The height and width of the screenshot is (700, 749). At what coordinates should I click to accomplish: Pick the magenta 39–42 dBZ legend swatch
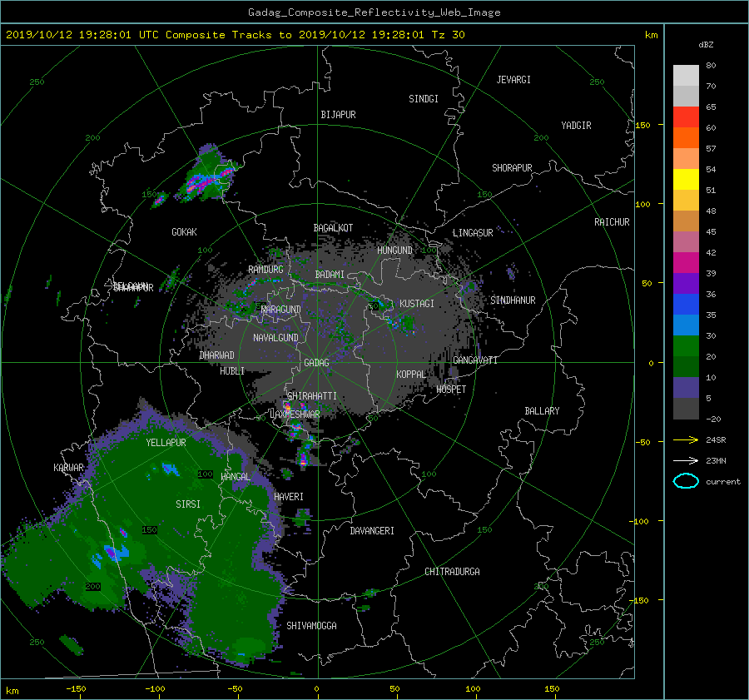pos(686,262)
